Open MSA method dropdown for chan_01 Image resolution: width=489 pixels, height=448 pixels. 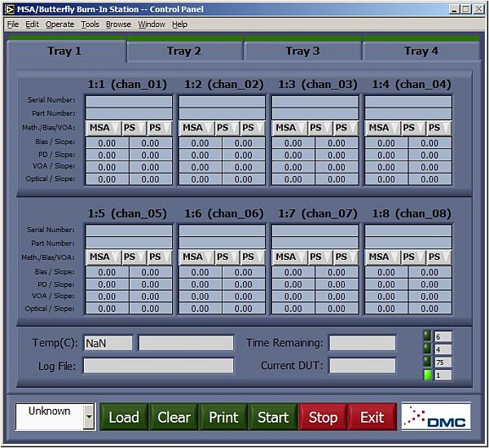point(104,128)
